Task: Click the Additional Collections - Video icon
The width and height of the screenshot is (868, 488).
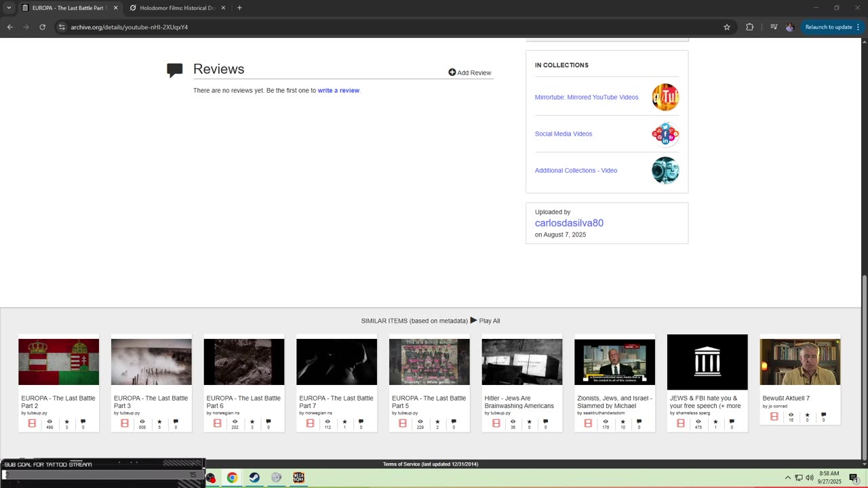Action: tap(665, 170)
